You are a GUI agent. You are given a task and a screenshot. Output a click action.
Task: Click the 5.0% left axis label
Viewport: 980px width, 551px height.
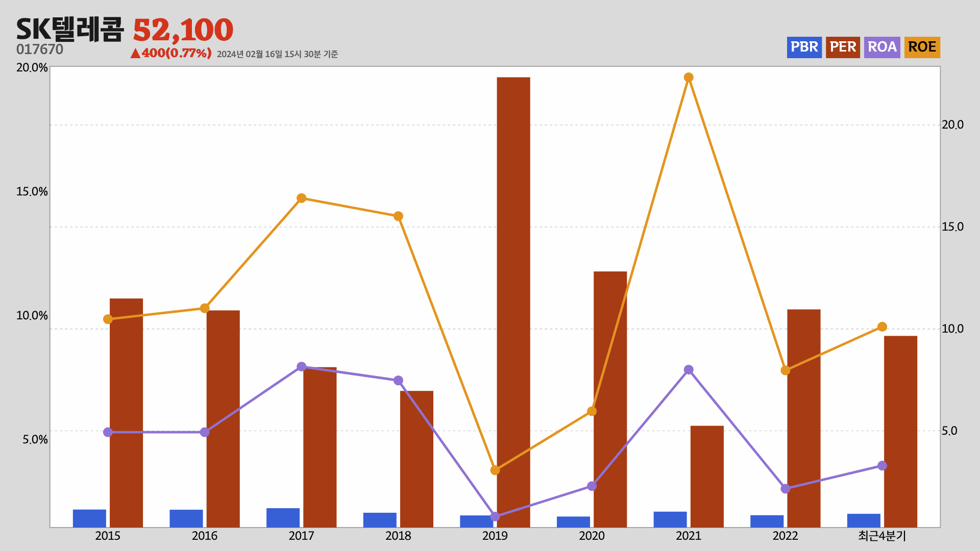point(35,440)
